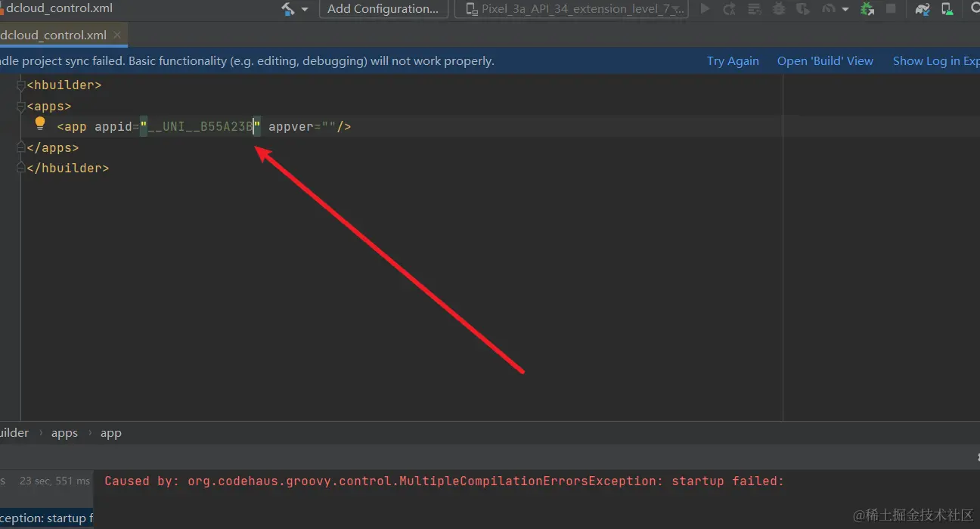Open the Device Manager icon
The width and height of the screenshot is (980, 529).
coord(947,9)
